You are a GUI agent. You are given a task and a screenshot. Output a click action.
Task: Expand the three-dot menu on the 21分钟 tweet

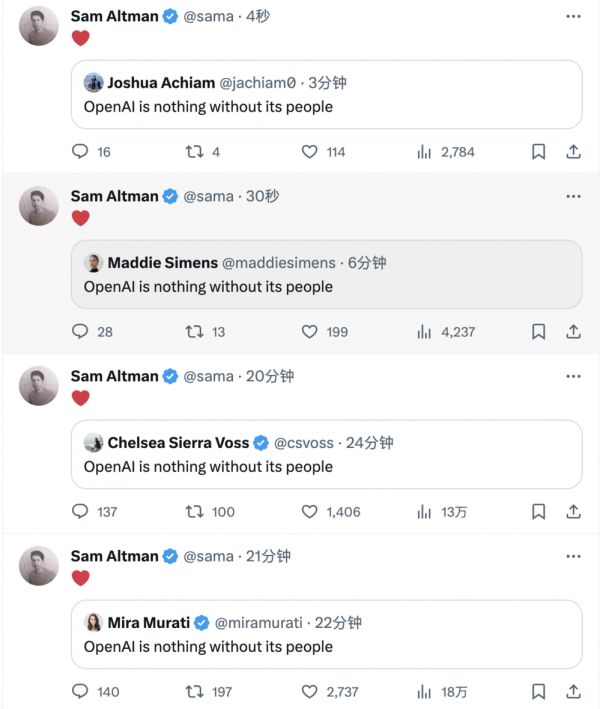pyautogui.click(x=573, y=556)
